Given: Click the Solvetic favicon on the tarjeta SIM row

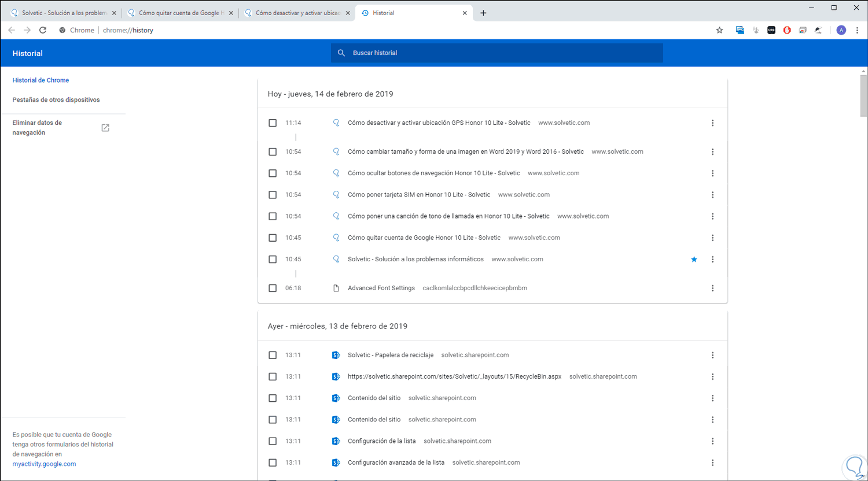Looking at the screenshot, I should [336, 195].
